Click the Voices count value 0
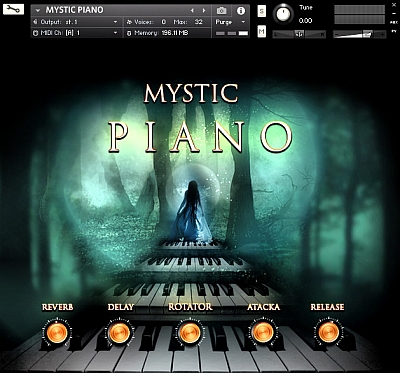Viewport: 400px width, 373px height. point(164,22)
